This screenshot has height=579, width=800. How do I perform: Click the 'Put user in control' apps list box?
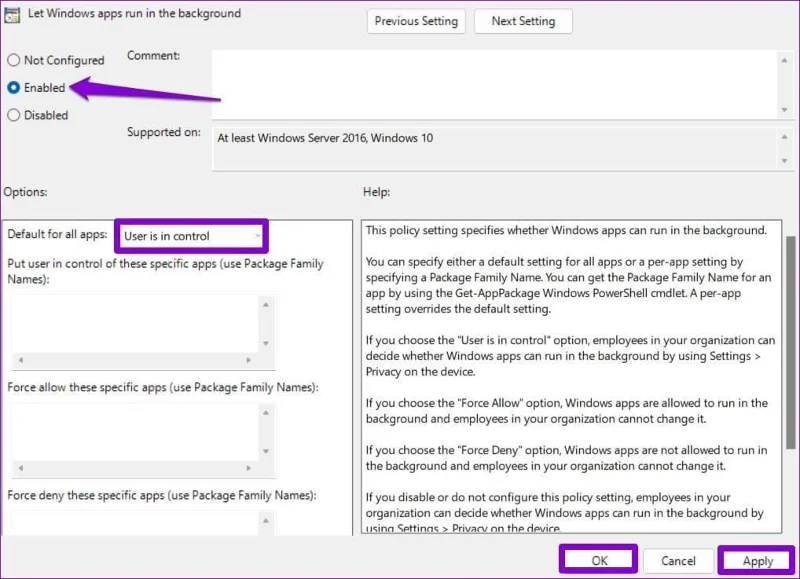pyautogui.click(x=135, y=323)
